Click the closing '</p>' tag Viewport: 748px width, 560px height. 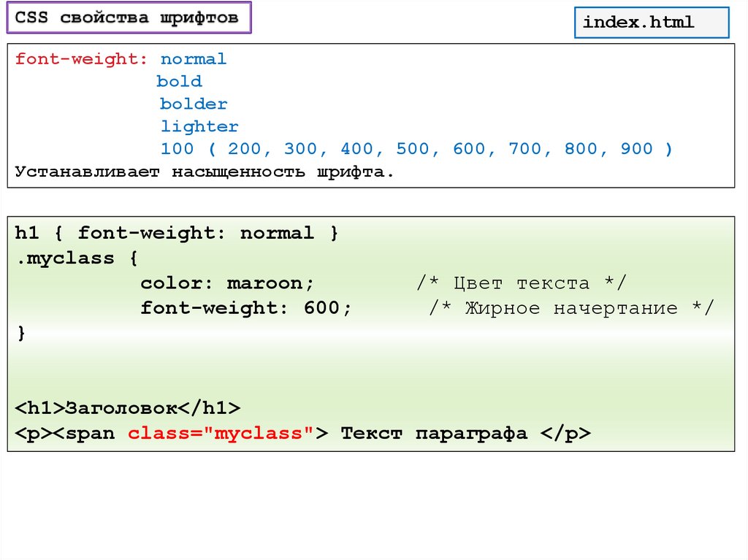click(x=566, y=433)
